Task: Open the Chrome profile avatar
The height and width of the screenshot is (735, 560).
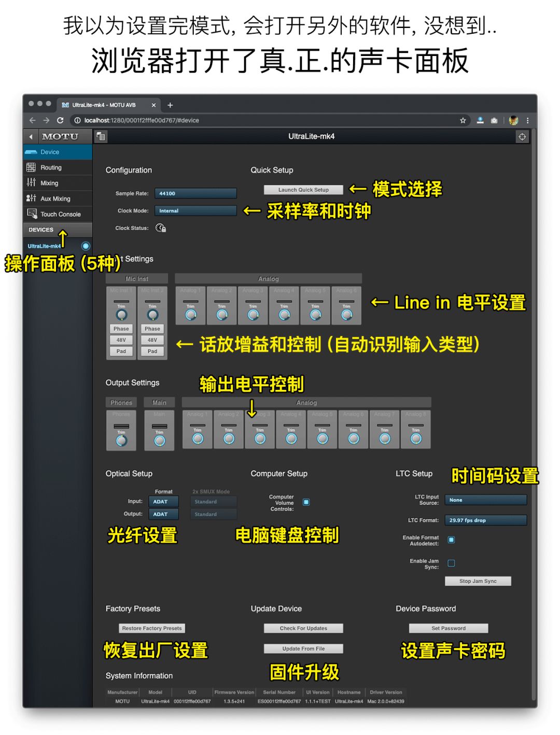Action: click(513, 120)
